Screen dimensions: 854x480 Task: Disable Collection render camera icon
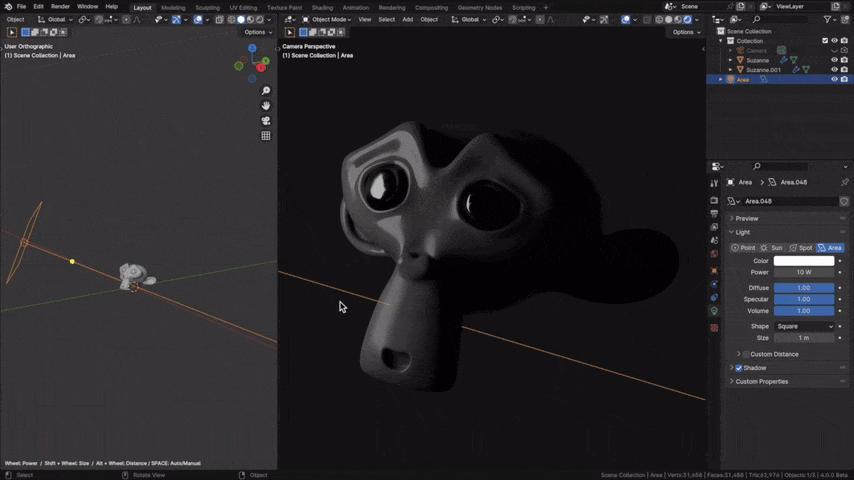[844, 41]
